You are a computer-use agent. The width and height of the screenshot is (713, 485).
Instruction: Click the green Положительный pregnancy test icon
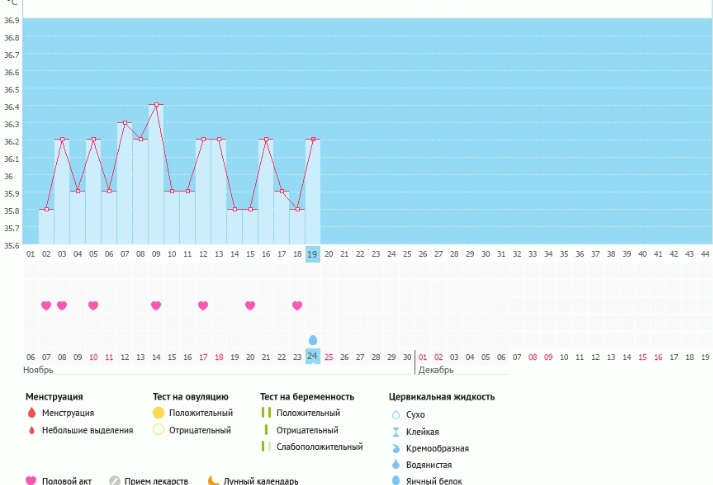click(x=266, y=413)
